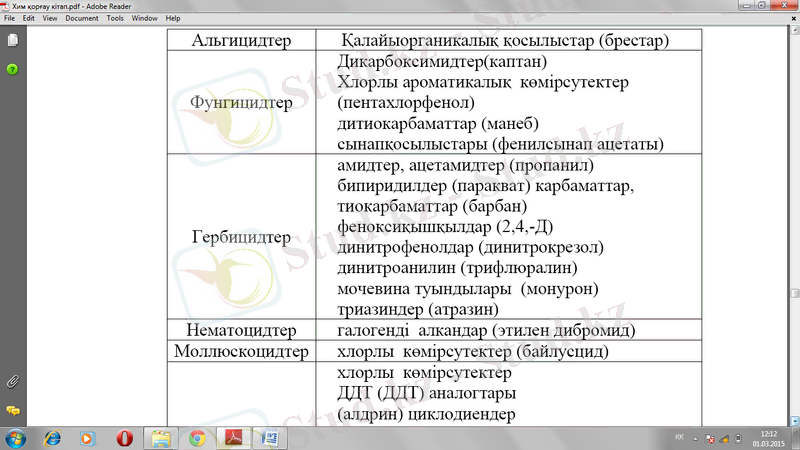Click the 'Қалайыорганикалық қосылыстар (брестар)' text
800x450 pixels.
(505, 40)
